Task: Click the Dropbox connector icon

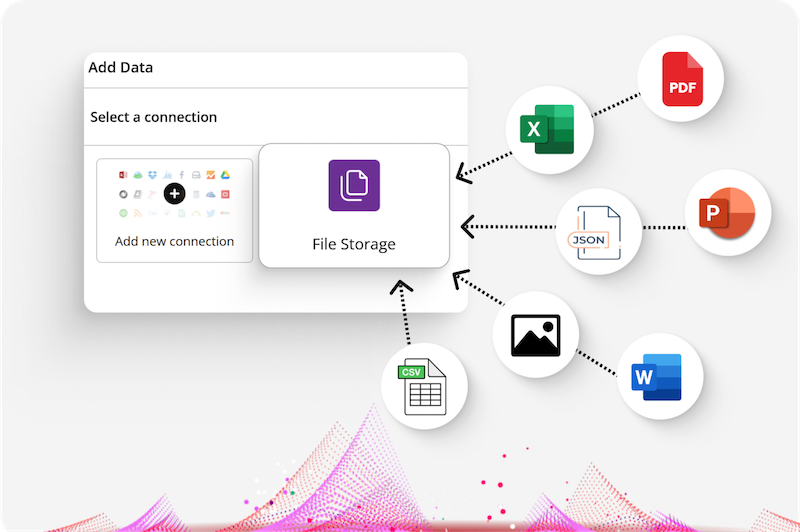Action: click(x=153, y=175)
